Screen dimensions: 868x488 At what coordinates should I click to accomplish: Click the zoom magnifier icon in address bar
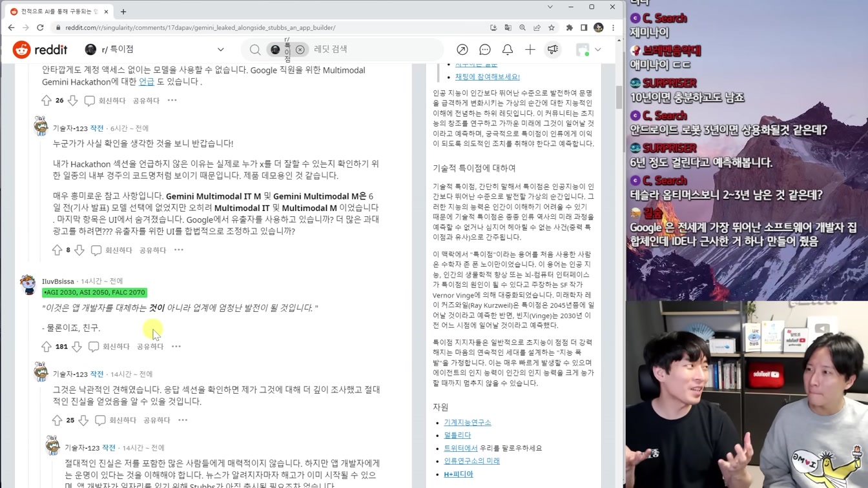[522, 28]
